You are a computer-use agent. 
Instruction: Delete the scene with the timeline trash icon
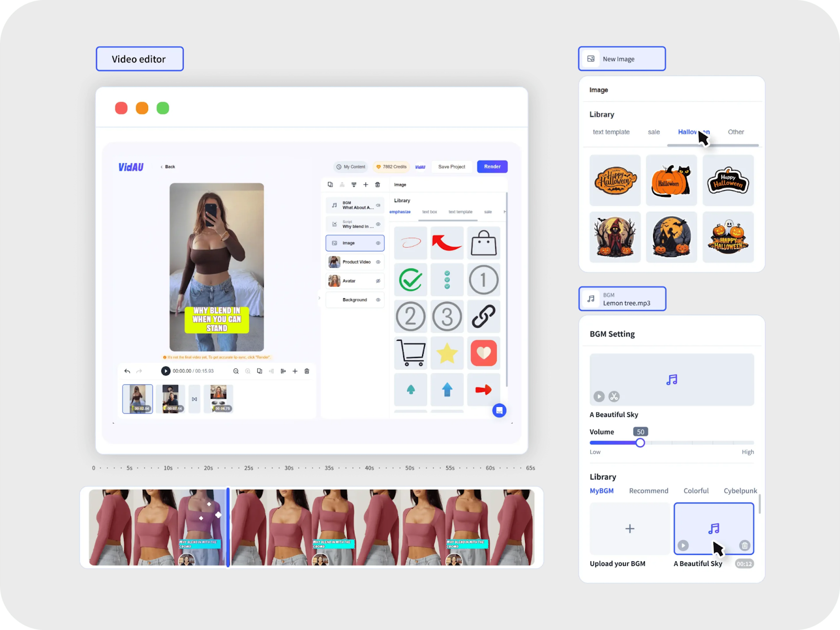(307, 371)
